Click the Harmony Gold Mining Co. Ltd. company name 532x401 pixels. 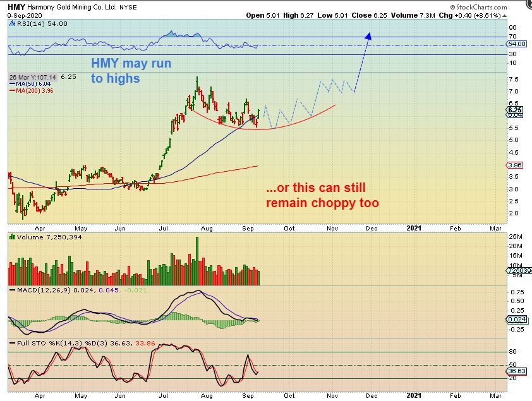[x=72, y=7]
